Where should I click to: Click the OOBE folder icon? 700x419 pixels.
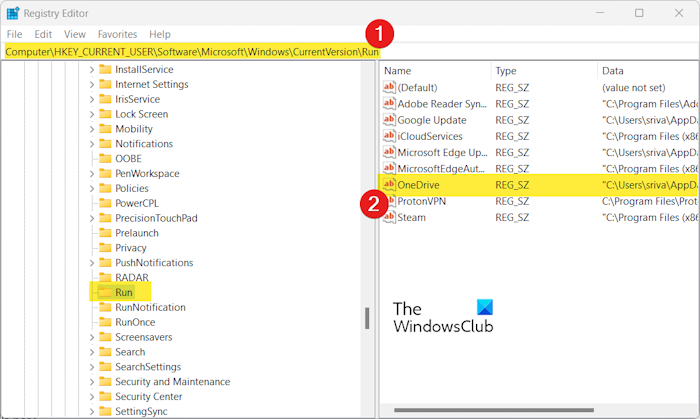click(105, 158)
